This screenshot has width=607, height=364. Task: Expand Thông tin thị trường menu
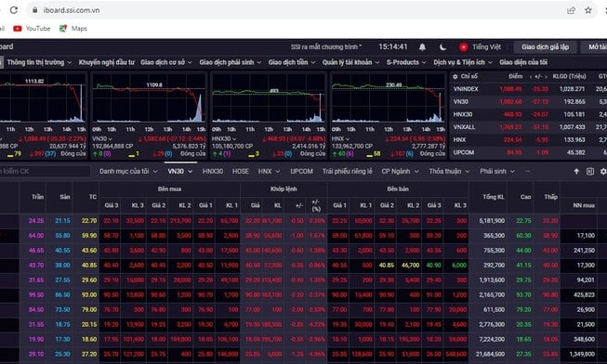[x=39, y=62]
